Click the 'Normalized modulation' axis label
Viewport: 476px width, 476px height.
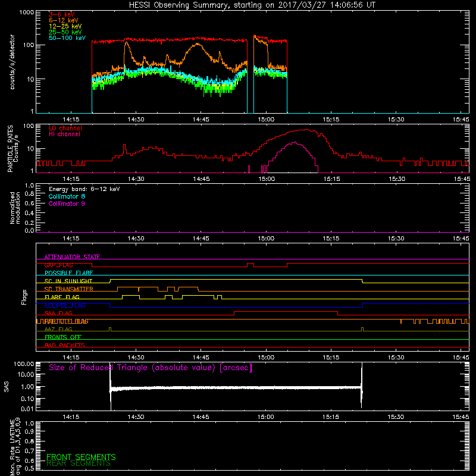pyautogui.click(x=15, y=208)
